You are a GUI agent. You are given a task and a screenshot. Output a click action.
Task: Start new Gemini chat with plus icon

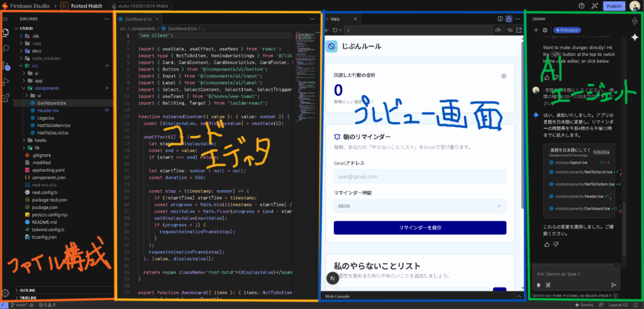click(x=536, y=30)
